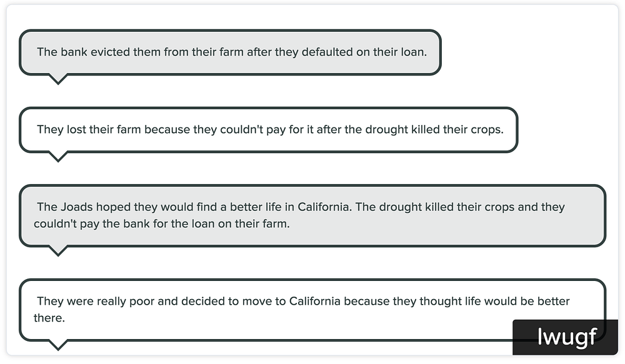The height and width of the screenshot is (364, 625).
Task: Click 'They lost their farm' text
Action: pyautogui.click(x=89, y=130)
